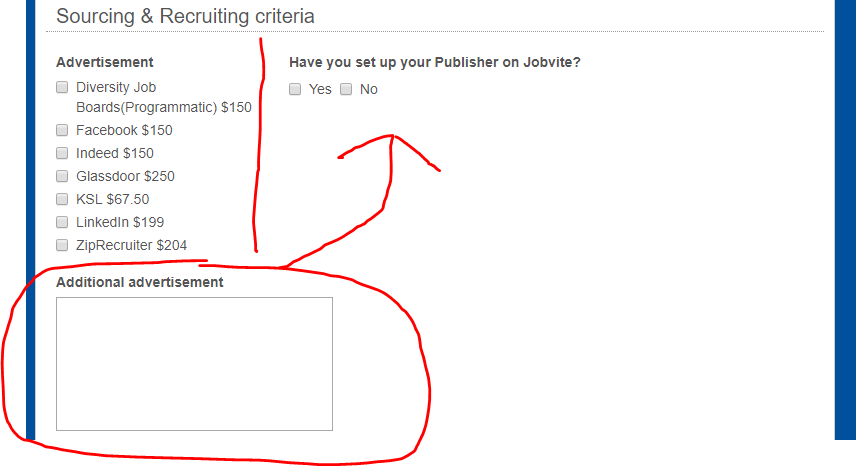
Task: Enable the Indeed $150 checkbox
Action: (62, 153)
